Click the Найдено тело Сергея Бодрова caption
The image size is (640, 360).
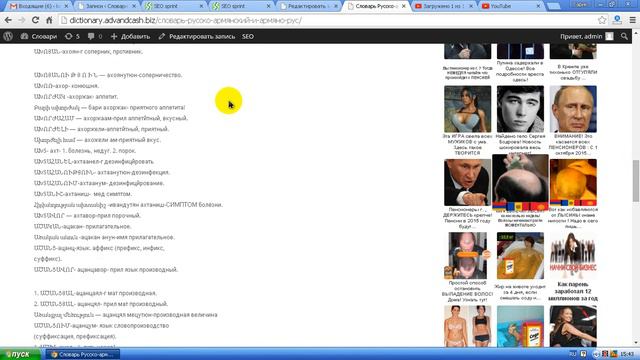520,144
